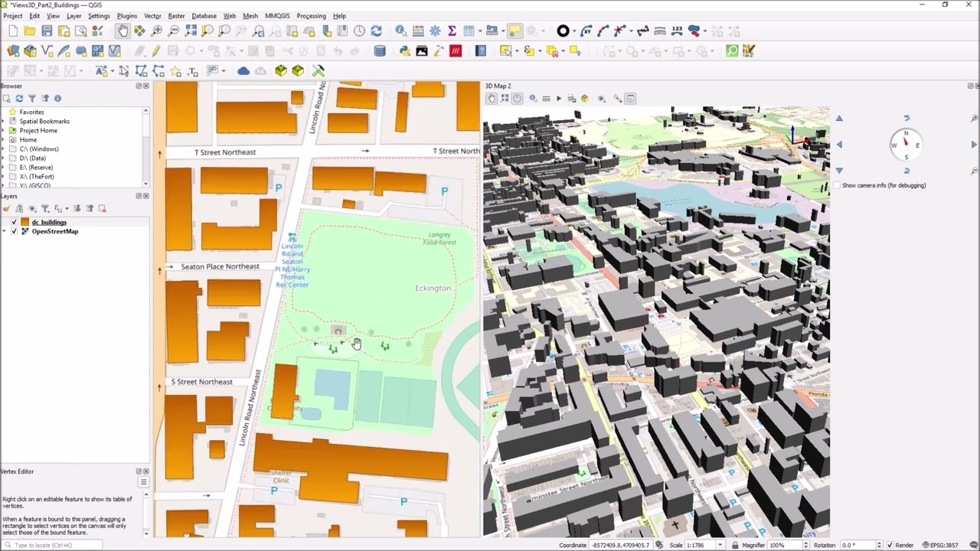980x551 pixels.
Task: Click the Open Project folder icon
Action: 30,31
